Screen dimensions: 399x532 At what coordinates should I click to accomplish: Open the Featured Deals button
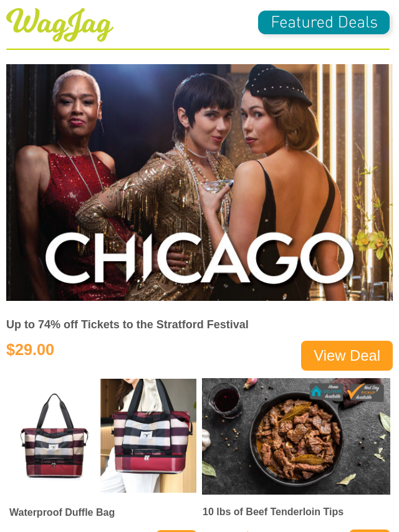point(324,22)
